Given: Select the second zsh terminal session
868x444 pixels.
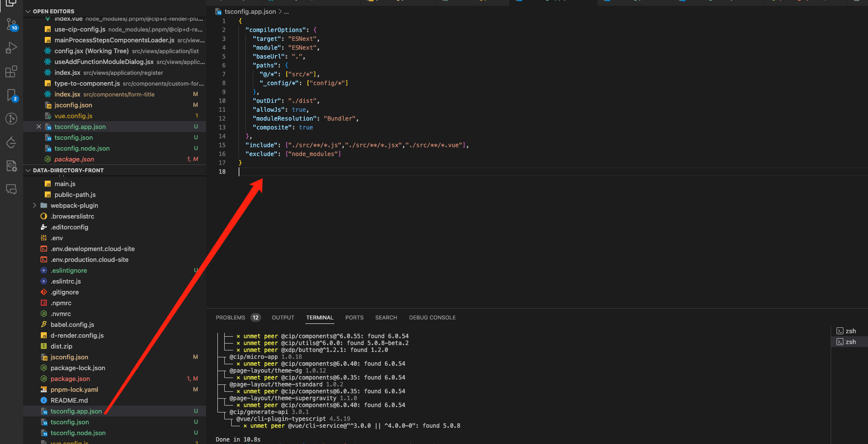Looking at the screenshot, I should tap(849, 342).
